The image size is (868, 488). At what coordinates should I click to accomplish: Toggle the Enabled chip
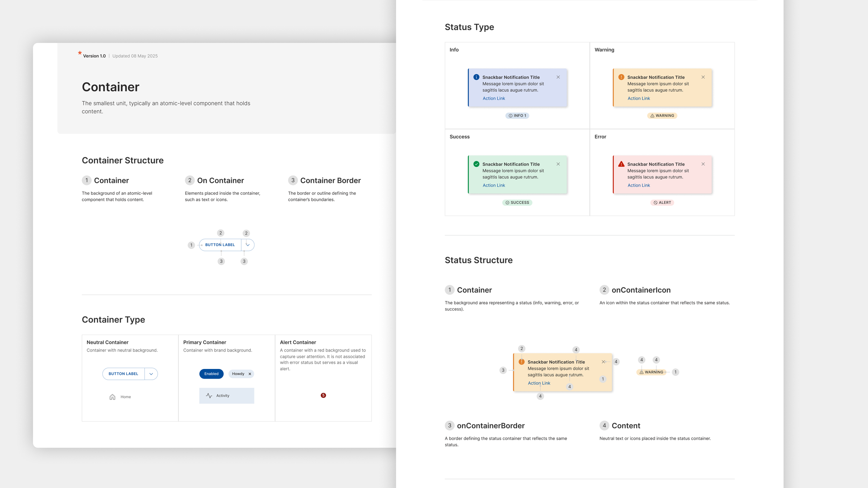click(211, 374)
